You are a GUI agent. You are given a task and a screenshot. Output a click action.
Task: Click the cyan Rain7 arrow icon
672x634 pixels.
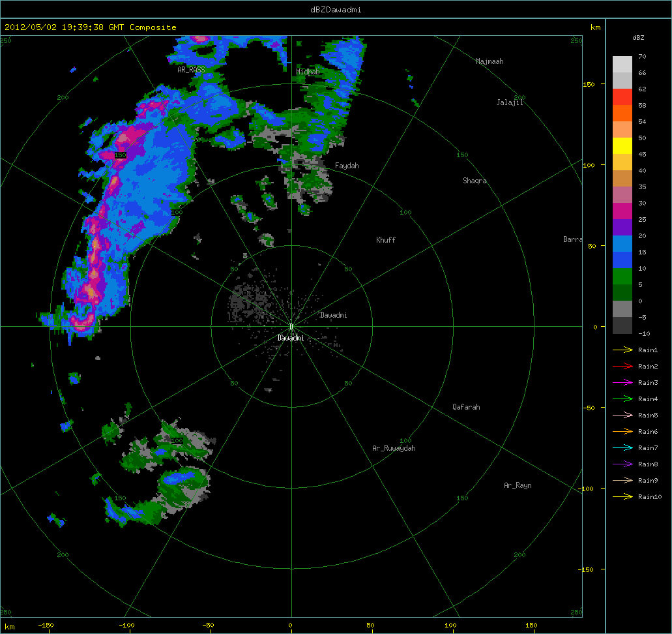click(x=622, y=448)
